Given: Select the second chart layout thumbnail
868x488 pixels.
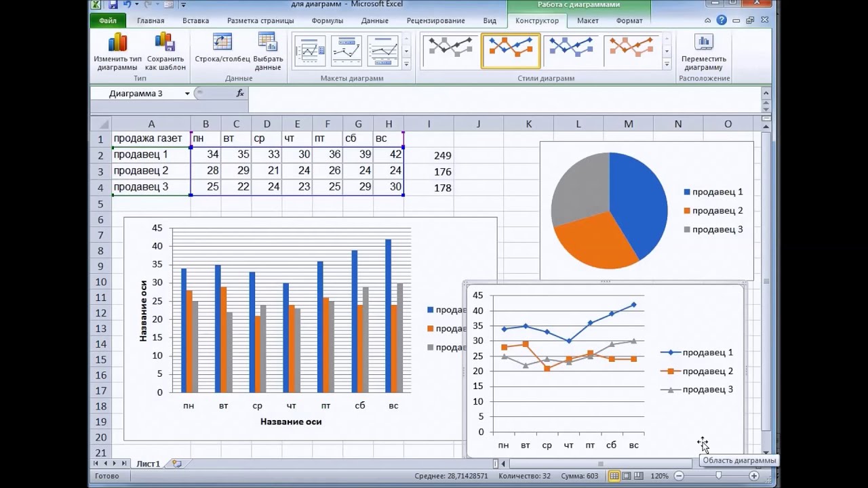Looking at the screenshot, I should [346, 51].
